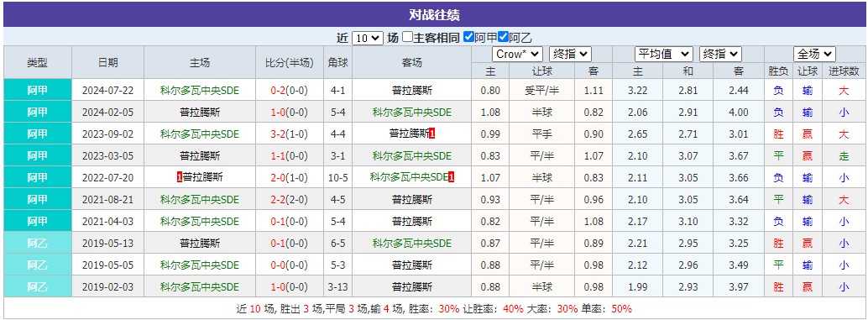The image size is (868, 320).
Task: Select the date 2019-05-05
Action: tap(108, 265)
